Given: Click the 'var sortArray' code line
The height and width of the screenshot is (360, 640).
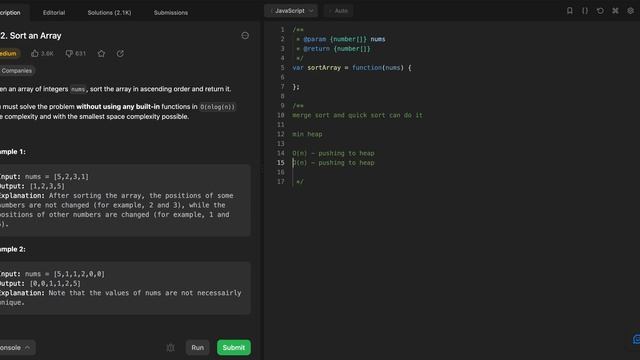Looking at the screenshot, I should point(352,68).
